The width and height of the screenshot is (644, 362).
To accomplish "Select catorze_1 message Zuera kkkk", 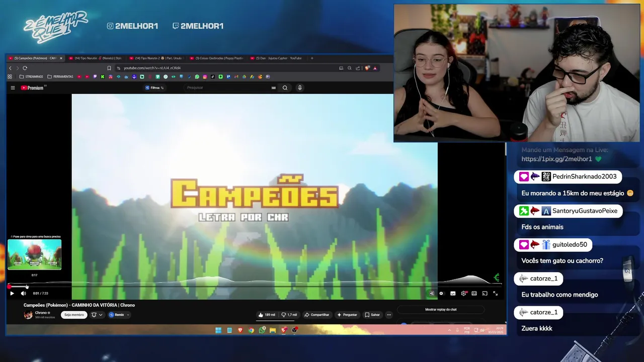I will [537, 328].
